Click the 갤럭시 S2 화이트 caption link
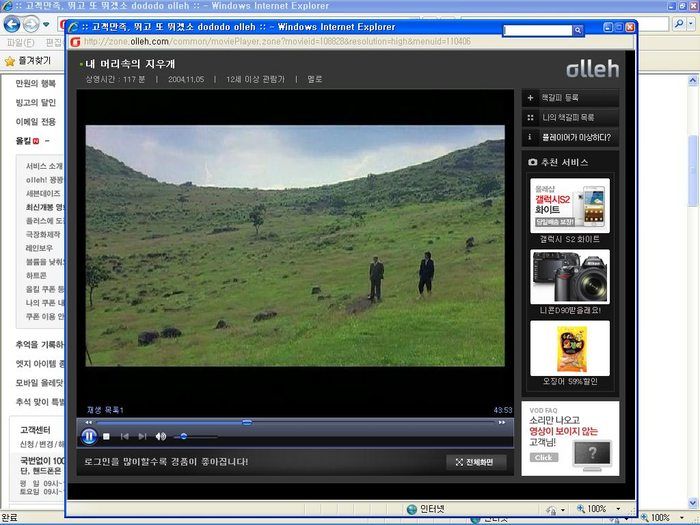Image resolution: width=700 pixels, height=525 pixels. click(570, 239)
